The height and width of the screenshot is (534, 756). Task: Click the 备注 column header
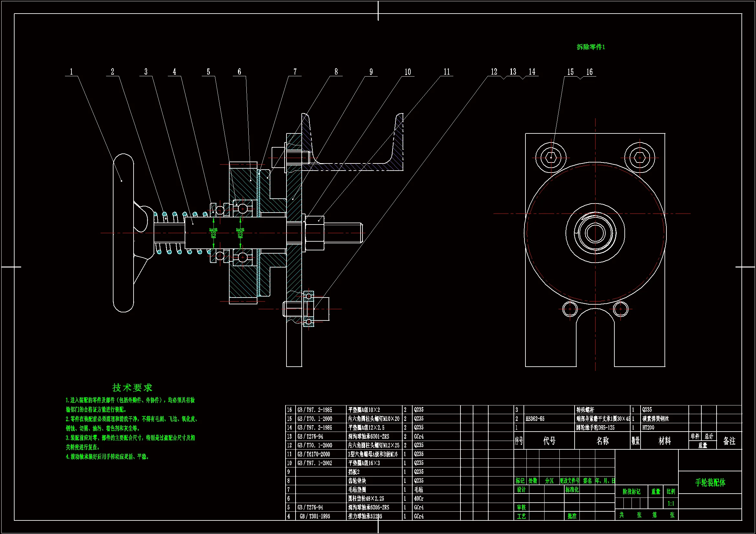(x=729, y=441)
